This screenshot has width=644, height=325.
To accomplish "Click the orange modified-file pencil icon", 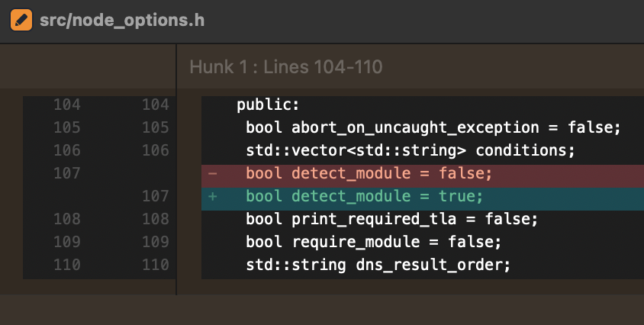I will 21,20.
